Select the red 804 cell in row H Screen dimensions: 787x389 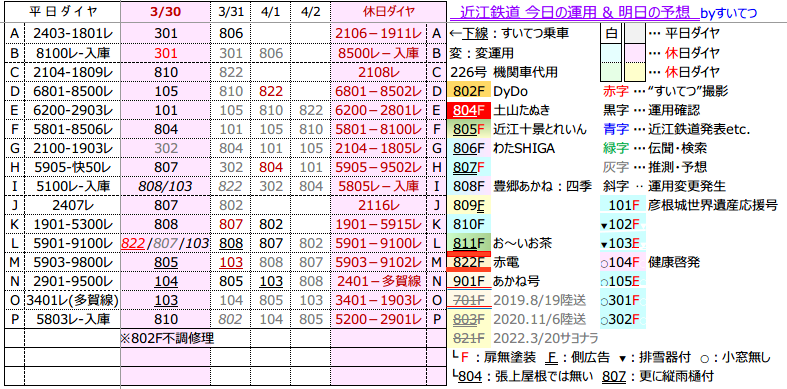270,167
